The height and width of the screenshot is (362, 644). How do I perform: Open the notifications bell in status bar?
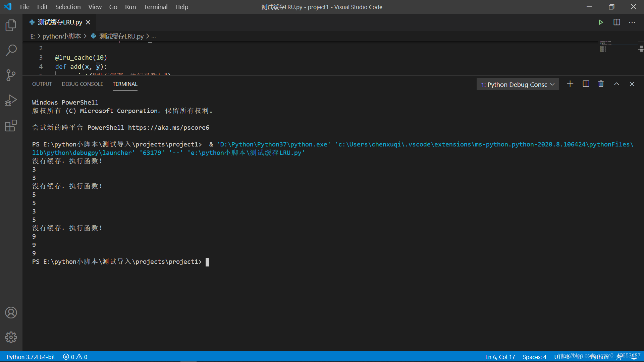634,357
